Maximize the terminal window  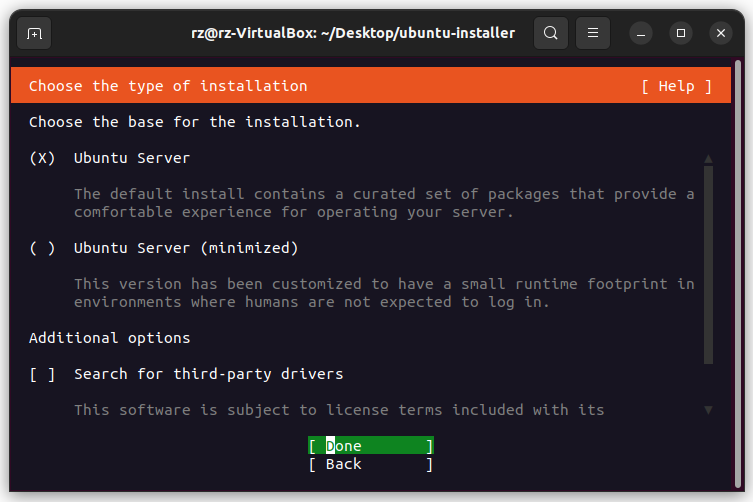point(681,33)
